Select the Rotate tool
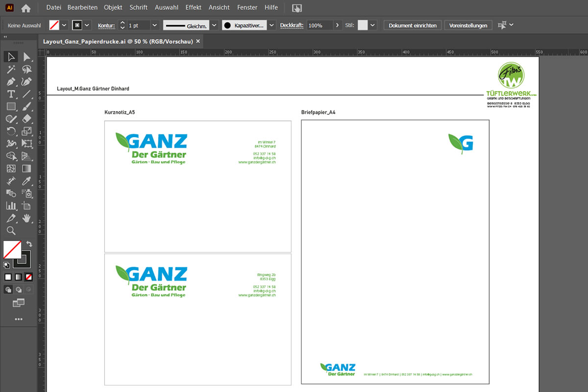The height and width of the screenshot is (392, 588). 11,131
